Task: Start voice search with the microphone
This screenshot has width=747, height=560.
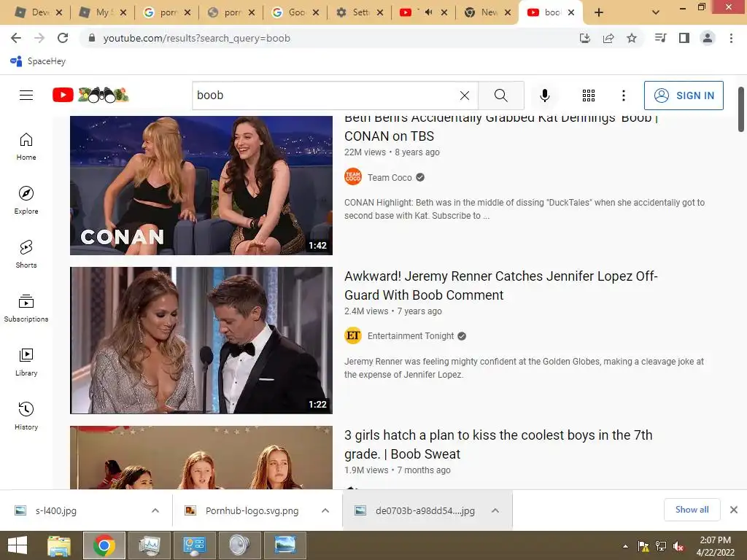Action: coord(544,96)
